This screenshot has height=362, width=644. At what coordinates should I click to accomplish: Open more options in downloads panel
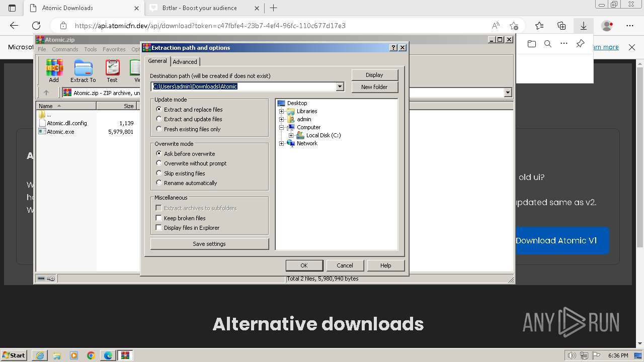coord(564,44)
